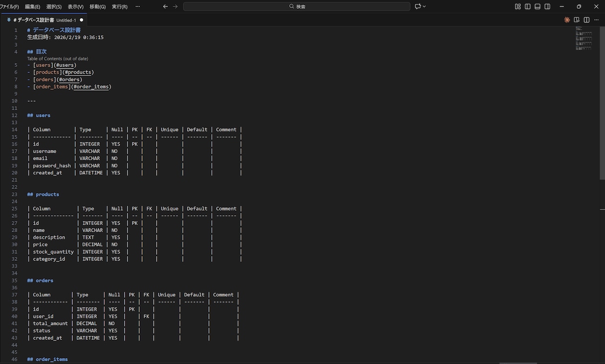Open the 移動(G) menu
605x364 pixels.
98,6
